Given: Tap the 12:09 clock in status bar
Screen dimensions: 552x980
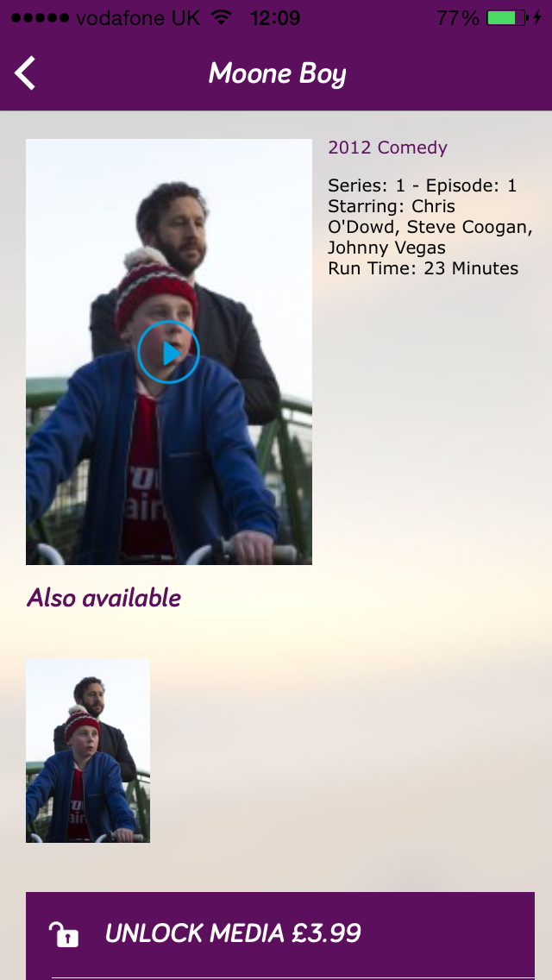Looking at the screenshot, I should pos(275,17).
